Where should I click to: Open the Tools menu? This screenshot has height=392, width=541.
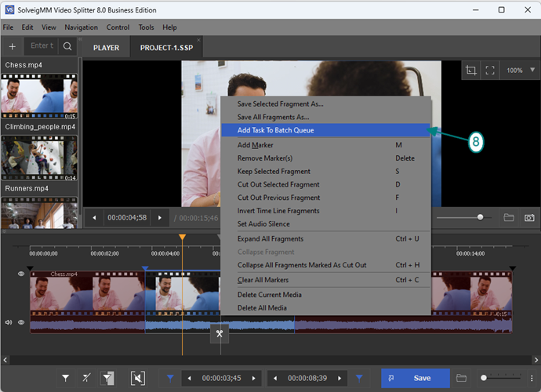147,27
